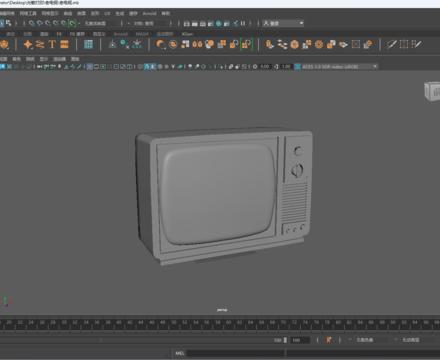The image size is (440, 360).
Task: Toggle the view transform icon before ACES dropdown
Action: click(297, 67)
